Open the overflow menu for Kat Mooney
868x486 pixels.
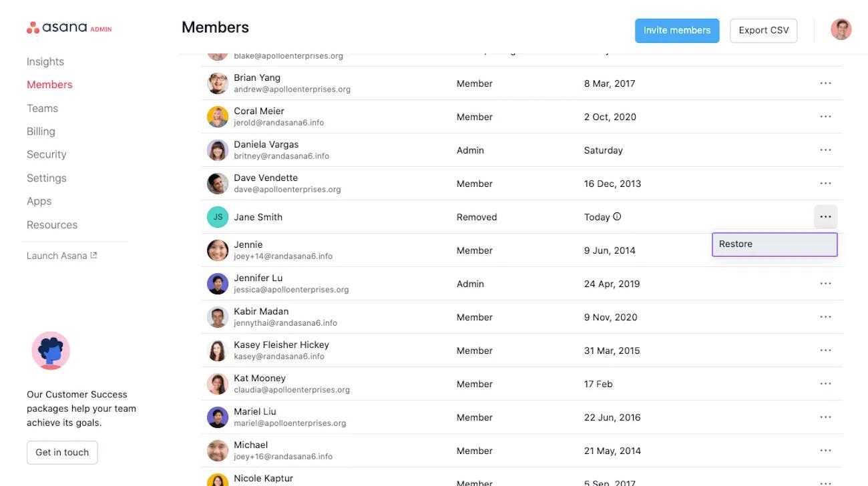826,383
